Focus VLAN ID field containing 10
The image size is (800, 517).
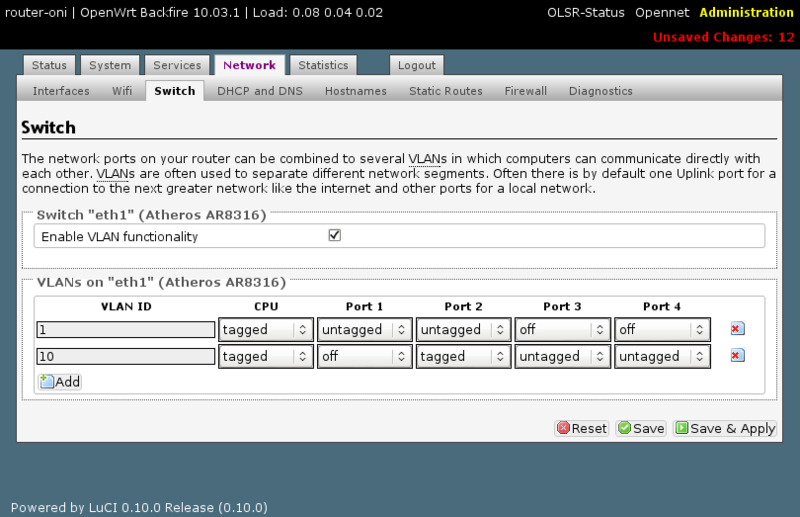pos(126,356)
